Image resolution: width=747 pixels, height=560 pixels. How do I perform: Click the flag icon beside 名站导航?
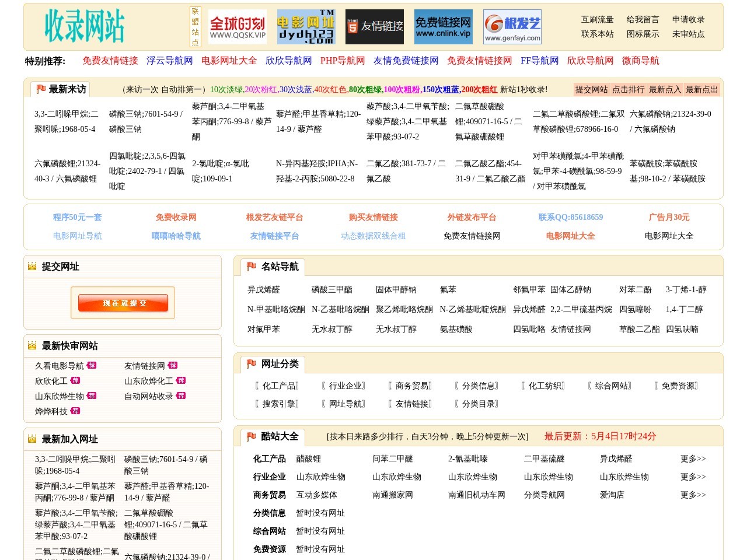click(252, 267)
